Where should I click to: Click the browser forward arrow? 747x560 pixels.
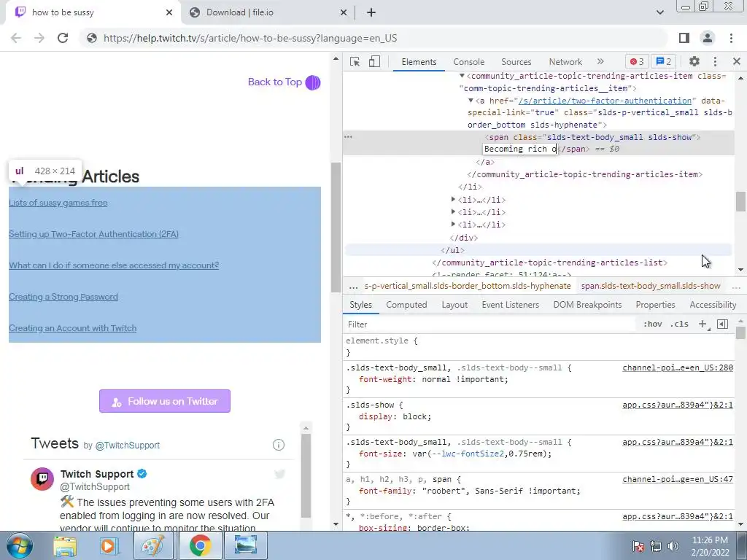[39, 38]
